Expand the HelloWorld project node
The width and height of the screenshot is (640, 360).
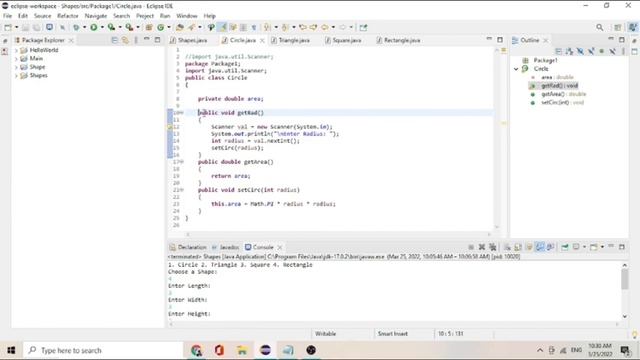[16, 50]
